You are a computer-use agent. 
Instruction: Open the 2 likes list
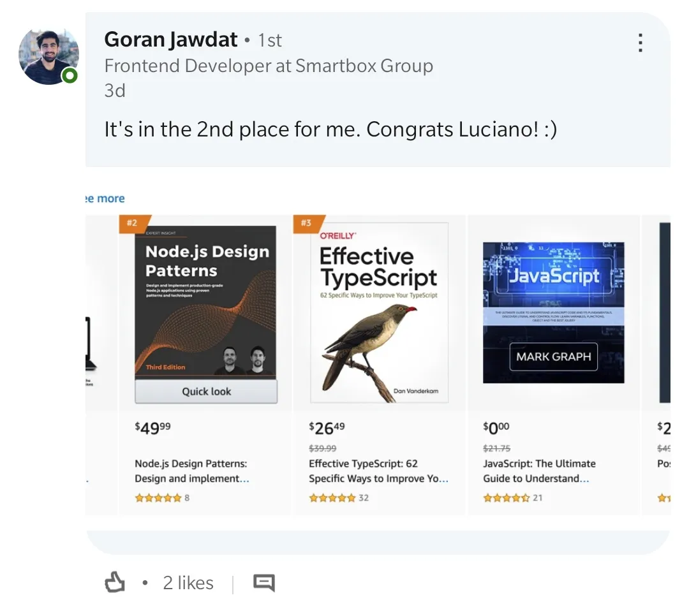[188, 582]
